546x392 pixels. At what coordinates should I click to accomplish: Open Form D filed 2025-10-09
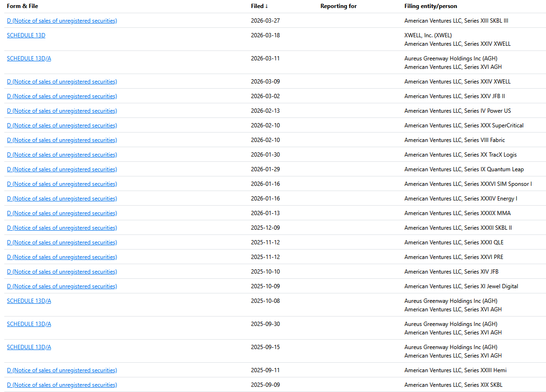click(x=62, y=286)
